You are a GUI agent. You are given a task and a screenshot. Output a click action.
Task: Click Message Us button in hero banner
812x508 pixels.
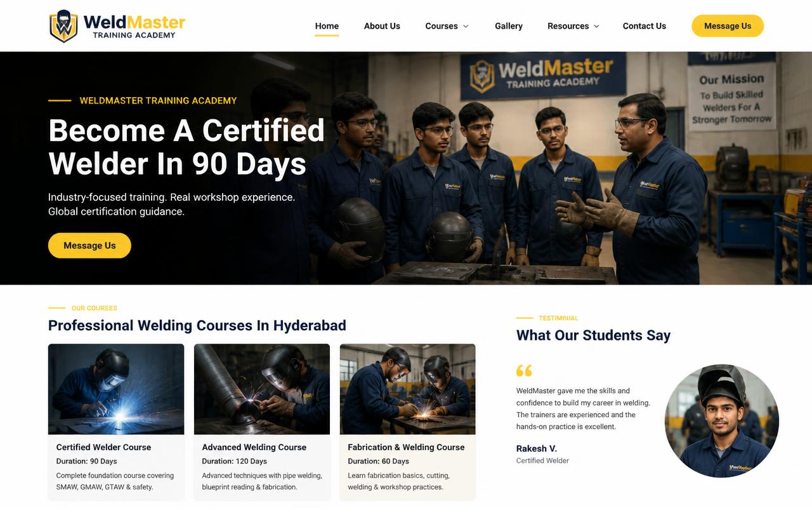click(x=89, y=246)
